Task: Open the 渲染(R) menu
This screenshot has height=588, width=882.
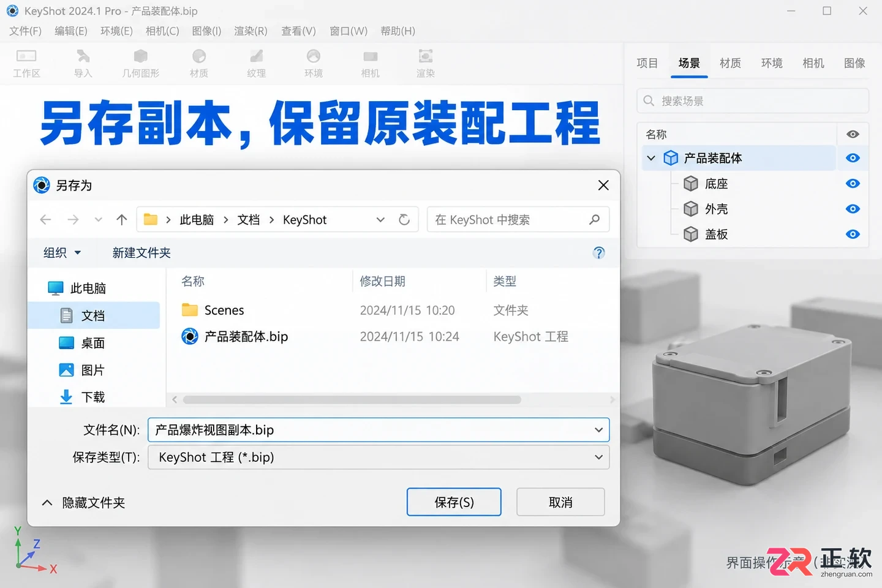Action: (251, 31)
